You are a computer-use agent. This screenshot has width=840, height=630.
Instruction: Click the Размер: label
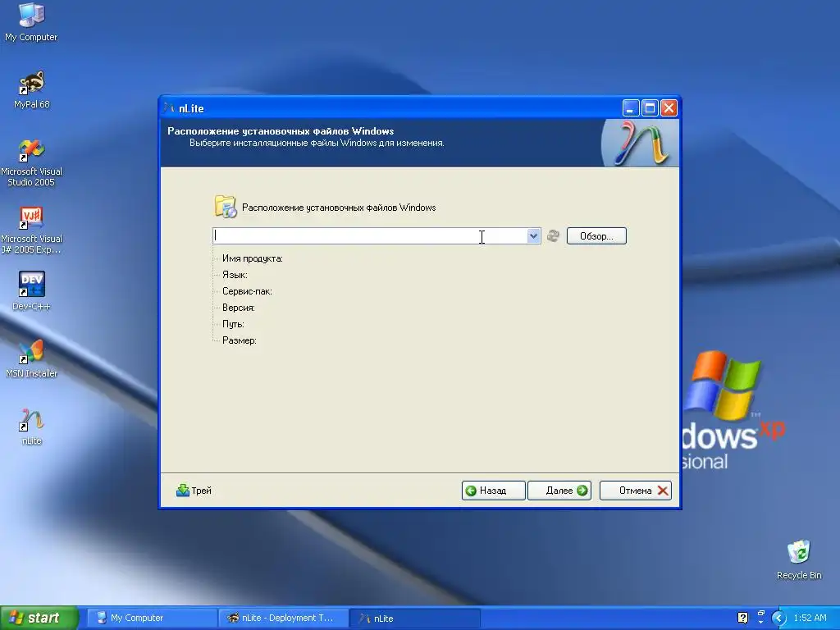(x=239, y=340)
